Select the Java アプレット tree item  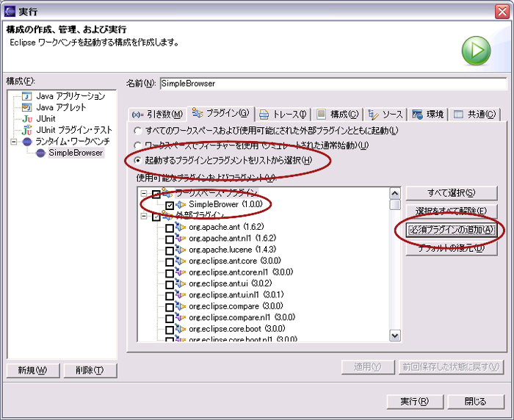tap(61, 107)
